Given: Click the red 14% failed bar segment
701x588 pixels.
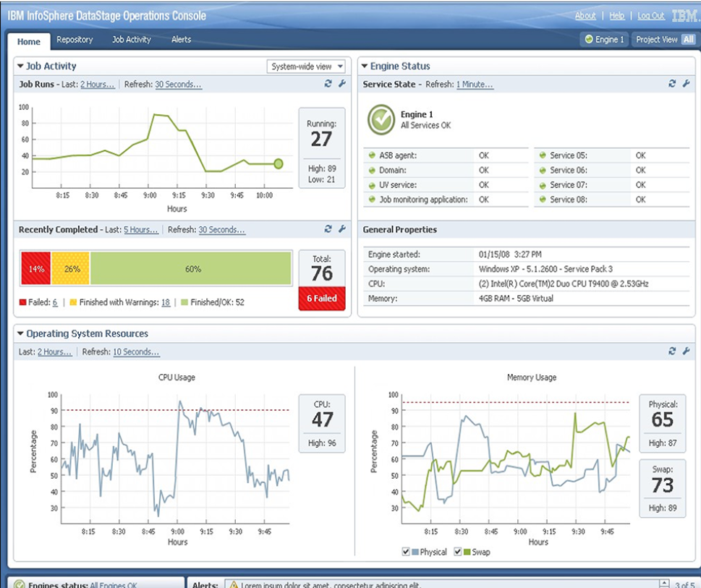Looking at the screenshot, I should (36, 268).
